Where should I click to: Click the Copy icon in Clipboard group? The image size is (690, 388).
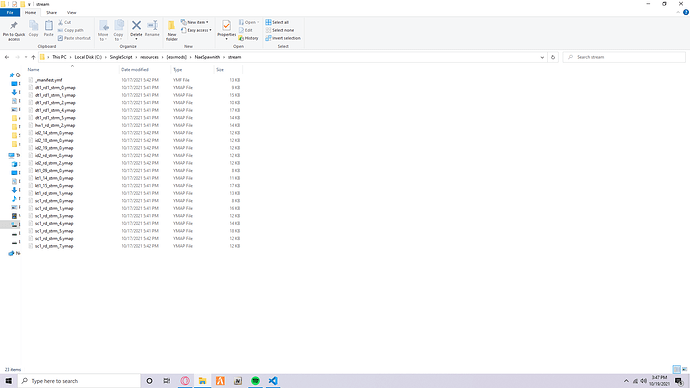33,26
